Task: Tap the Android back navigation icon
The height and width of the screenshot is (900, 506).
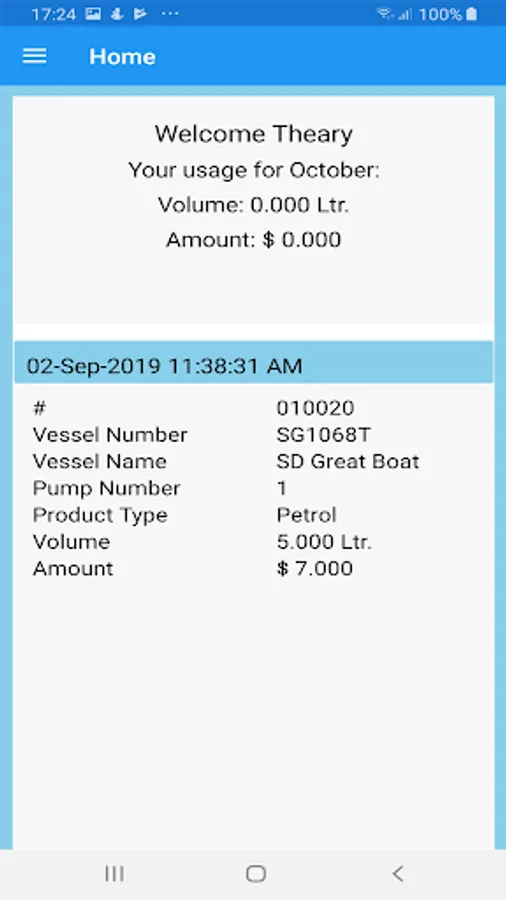Action: click(x=398, y=874)
